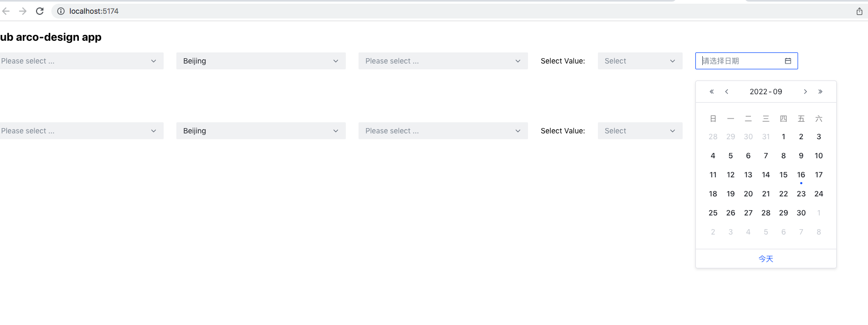Screen dimensions: 868x325
Task: Click 2022-09 header label
Action: point(766,92)
